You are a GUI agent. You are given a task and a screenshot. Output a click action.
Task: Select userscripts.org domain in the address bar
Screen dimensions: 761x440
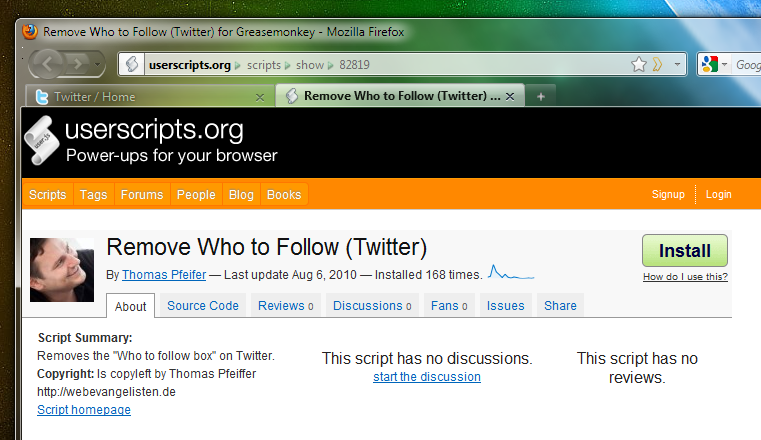(x=189, y=65)
